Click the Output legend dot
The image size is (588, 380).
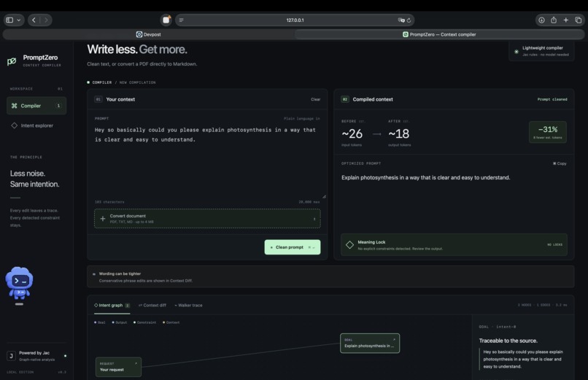point(113,322)
